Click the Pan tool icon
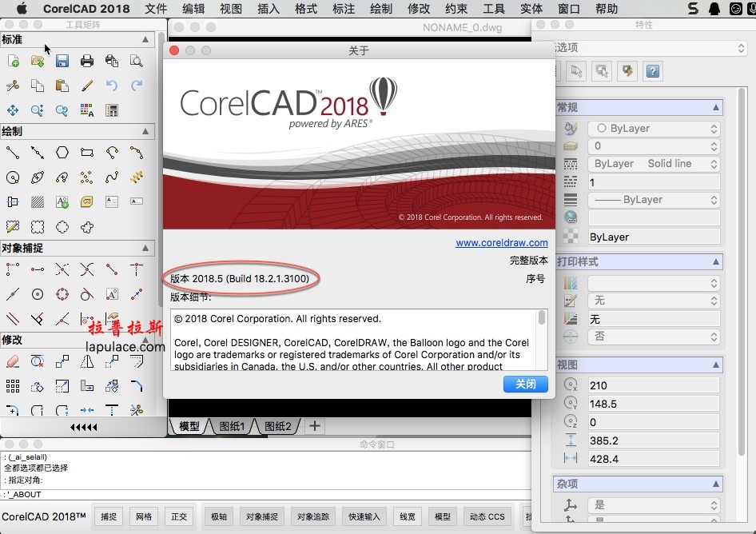This screenshot has height=534, width=756. pos(13,109)
